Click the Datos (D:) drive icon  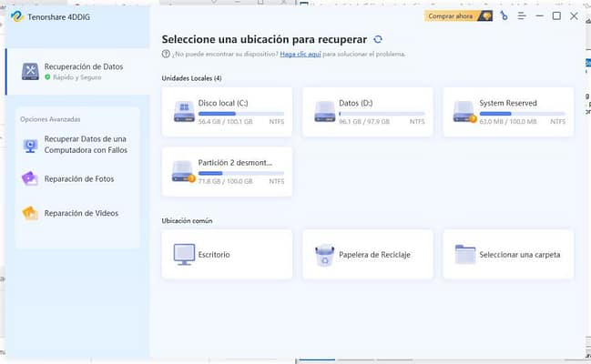click(x=324, y=112)
